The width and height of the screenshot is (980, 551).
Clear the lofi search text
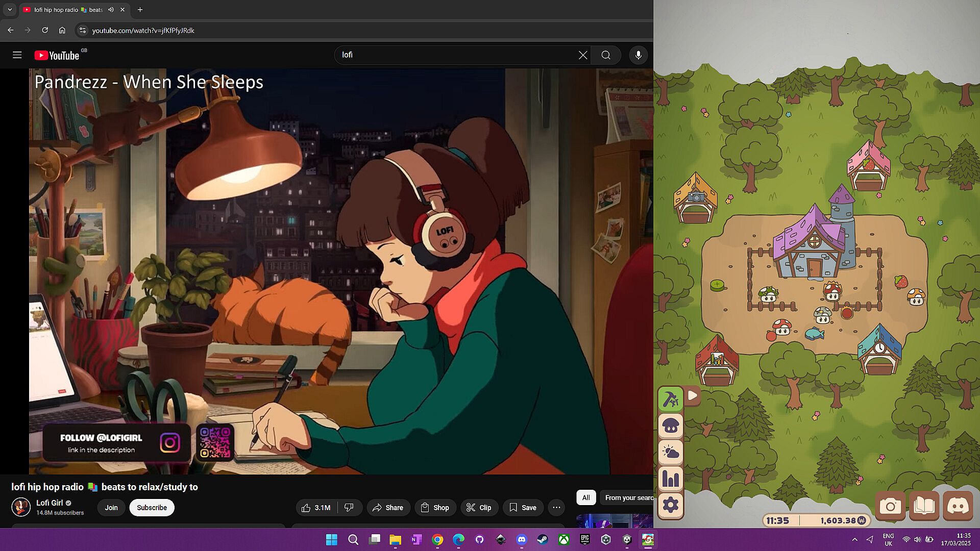coord(582,55)
